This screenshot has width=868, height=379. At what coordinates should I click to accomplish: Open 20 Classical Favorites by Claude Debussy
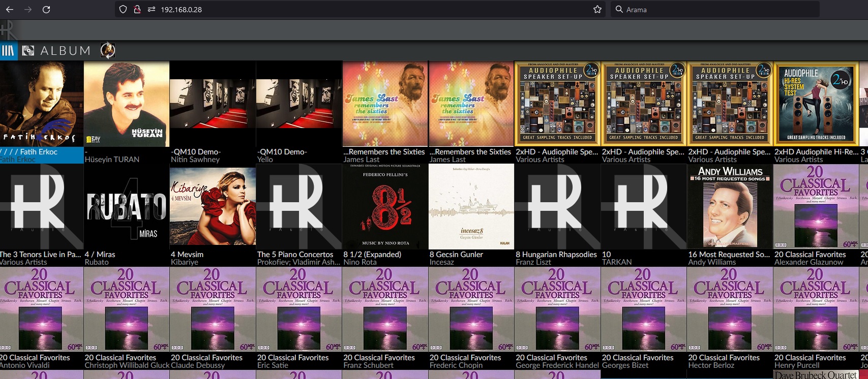coord(213,310)
